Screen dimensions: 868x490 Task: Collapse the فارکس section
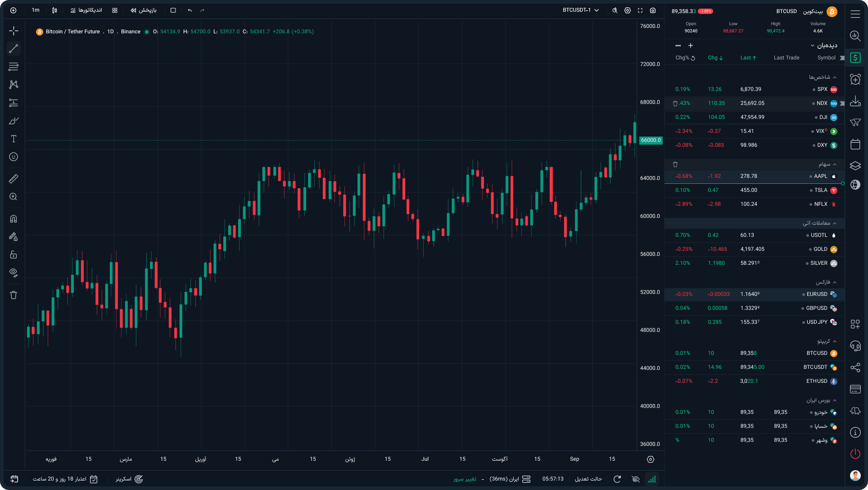point(826,282)
